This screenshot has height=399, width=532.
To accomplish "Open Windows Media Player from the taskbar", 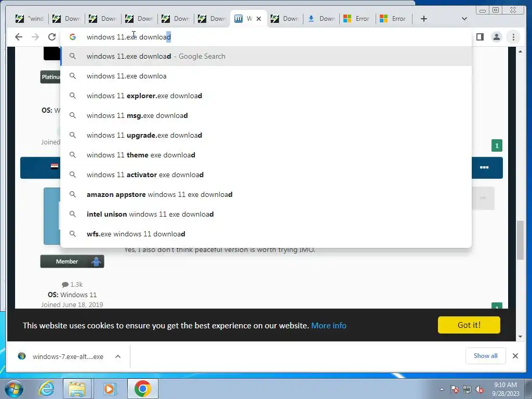I will [x=109, y=389].
